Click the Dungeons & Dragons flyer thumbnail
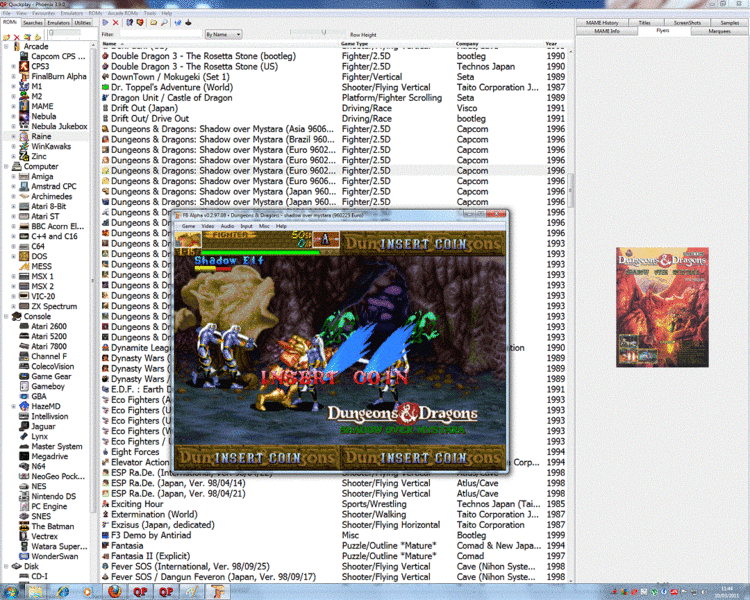 click(x=662, y=307)
